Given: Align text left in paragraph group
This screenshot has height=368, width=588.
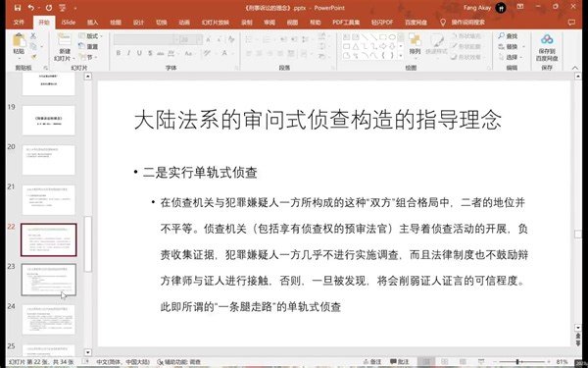Looking at the screenshot, I should coord(248,54).
